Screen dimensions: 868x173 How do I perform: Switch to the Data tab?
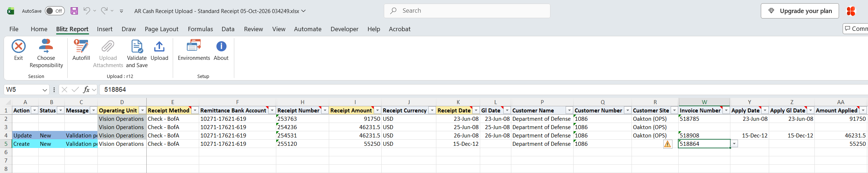(x=228, y=29)
